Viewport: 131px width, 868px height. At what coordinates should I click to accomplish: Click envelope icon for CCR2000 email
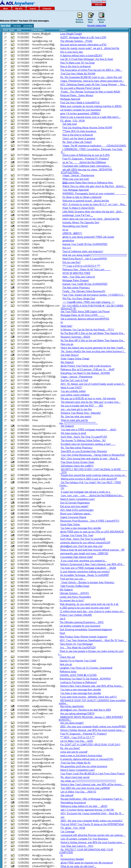(x=13, y=517)
